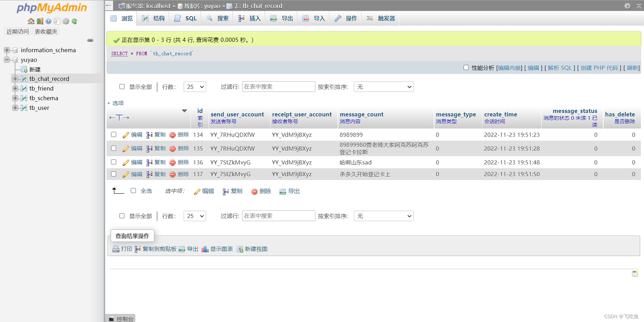Enable the 性能分析 profiling checkbox
The width and height of the screenshot is (644, 322).
[466, 67]
